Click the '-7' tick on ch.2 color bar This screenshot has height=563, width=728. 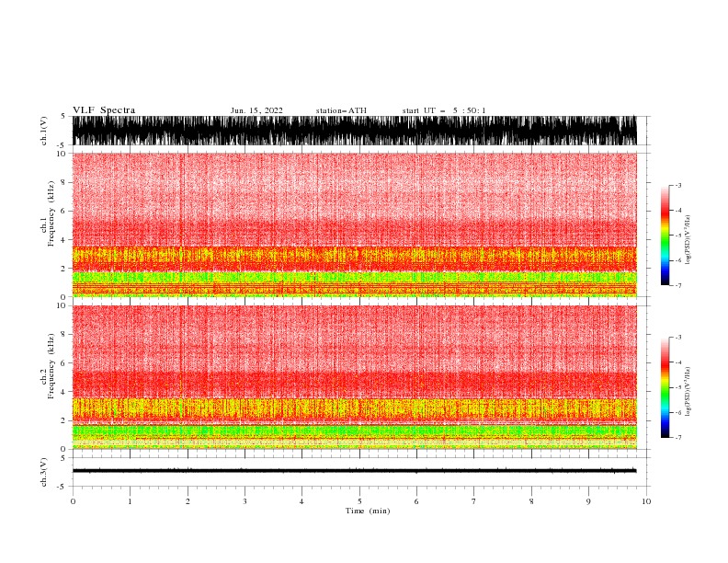pos(677,438)
